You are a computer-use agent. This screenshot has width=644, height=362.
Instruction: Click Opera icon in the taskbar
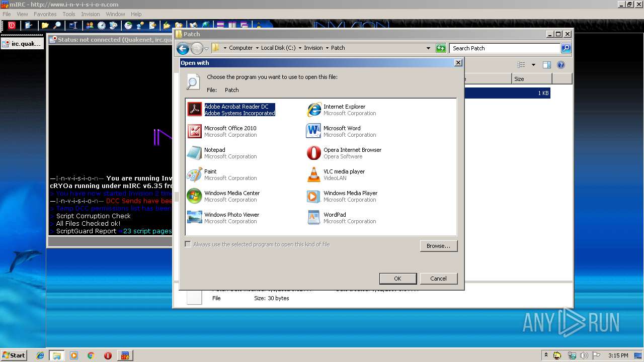click(x=108, y=355)
